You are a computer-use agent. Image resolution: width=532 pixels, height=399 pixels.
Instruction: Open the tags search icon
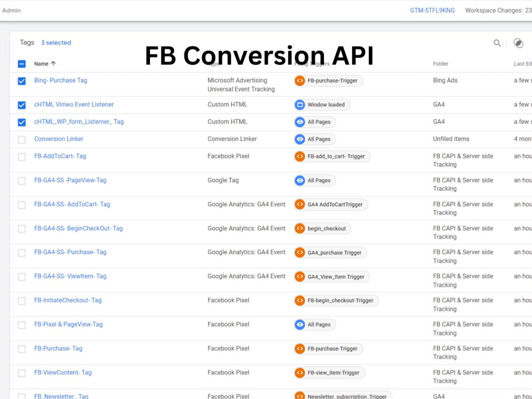point(497,43)
